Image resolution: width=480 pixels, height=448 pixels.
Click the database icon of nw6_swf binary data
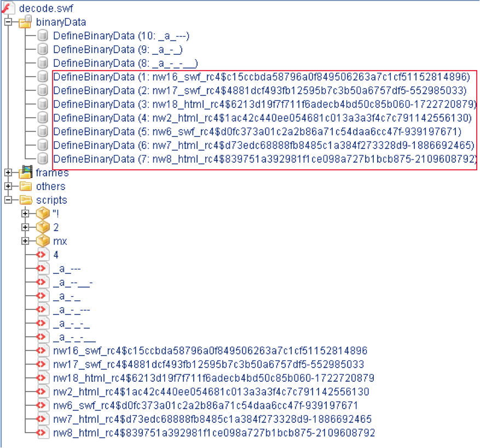(x=43, y=131)
